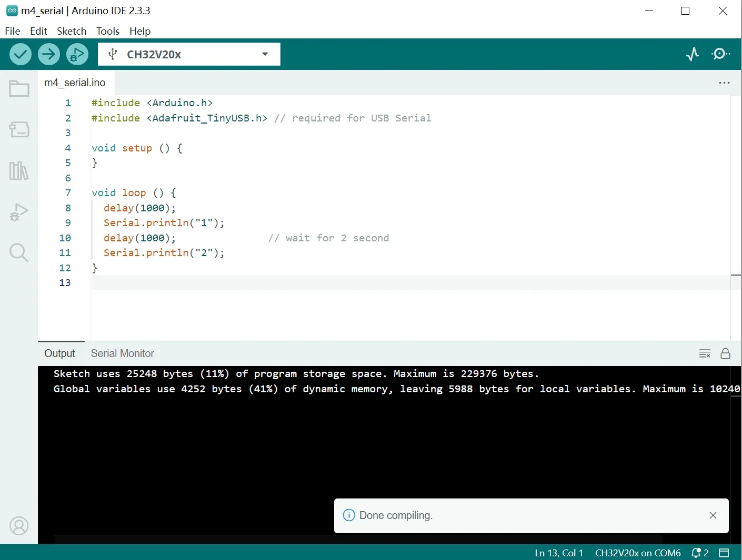Open Boards Manager in the sidebar
The height and width of the screenshot is (560, 742).
(19, 129)
